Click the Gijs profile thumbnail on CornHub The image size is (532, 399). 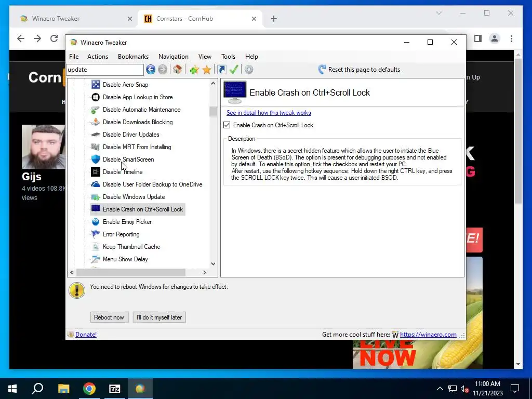pyautogui.click(x=43, y=147)
